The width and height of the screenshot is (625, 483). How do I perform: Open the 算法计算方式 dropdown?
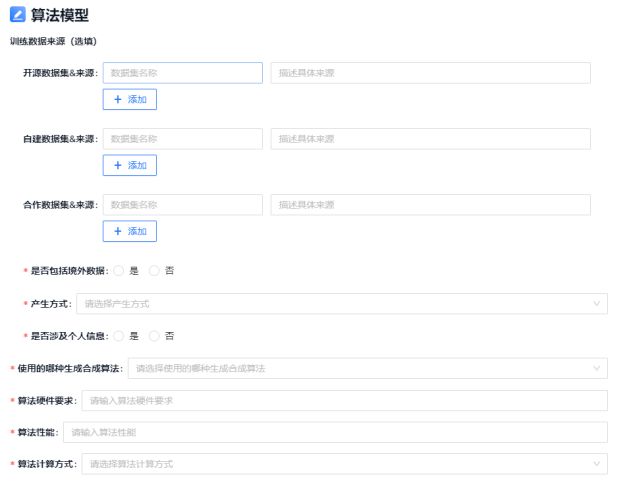pyautogui.click(x=343, y=464)
